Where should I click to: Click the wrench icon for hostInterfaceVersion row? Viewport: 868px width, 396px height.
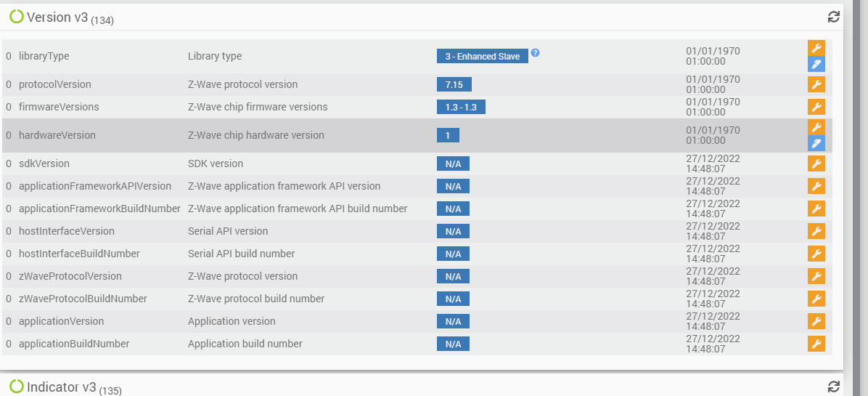(816, 231)
